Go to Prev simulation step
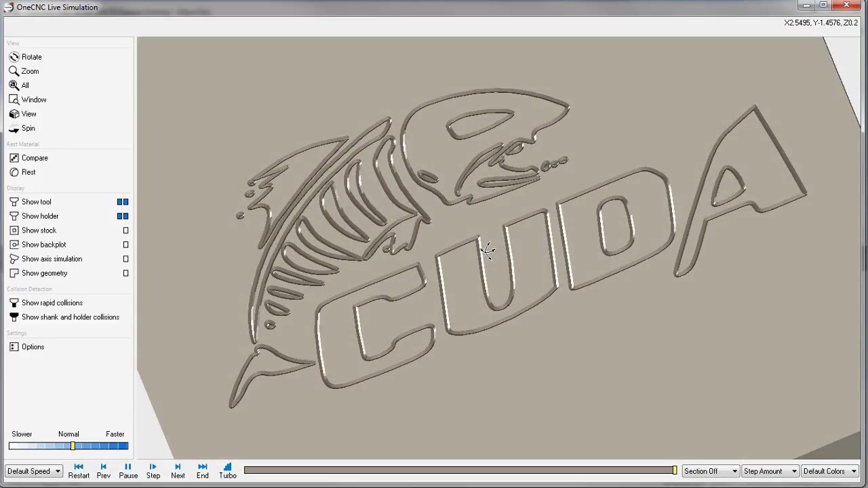 103,471
